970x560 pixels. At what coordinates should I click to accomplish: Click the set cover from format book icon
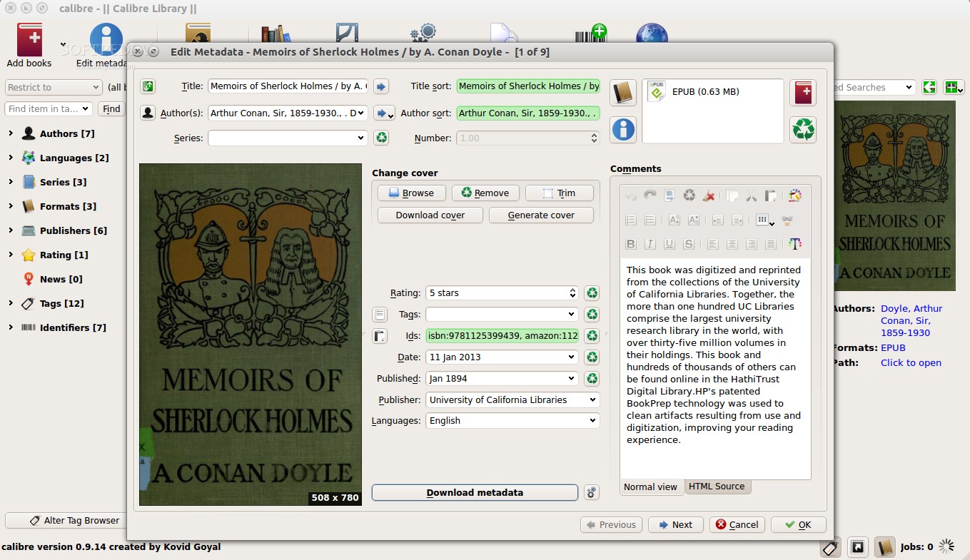click(x=622, y=93)
